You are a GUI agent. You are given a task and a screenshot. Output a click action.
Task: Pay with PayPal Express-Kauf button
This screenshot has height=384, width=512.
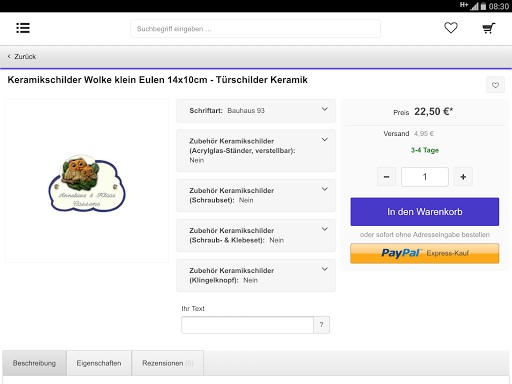point(425,253)
